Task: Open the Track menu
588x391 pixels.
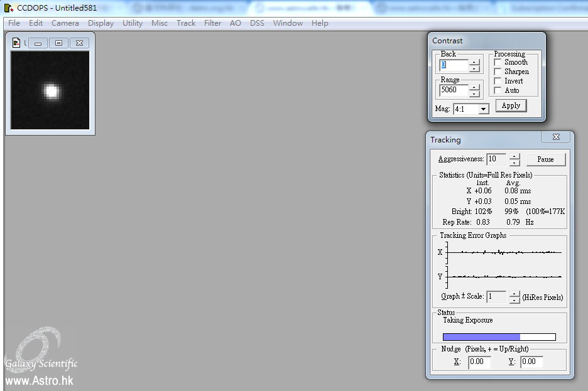Action: 186,23
